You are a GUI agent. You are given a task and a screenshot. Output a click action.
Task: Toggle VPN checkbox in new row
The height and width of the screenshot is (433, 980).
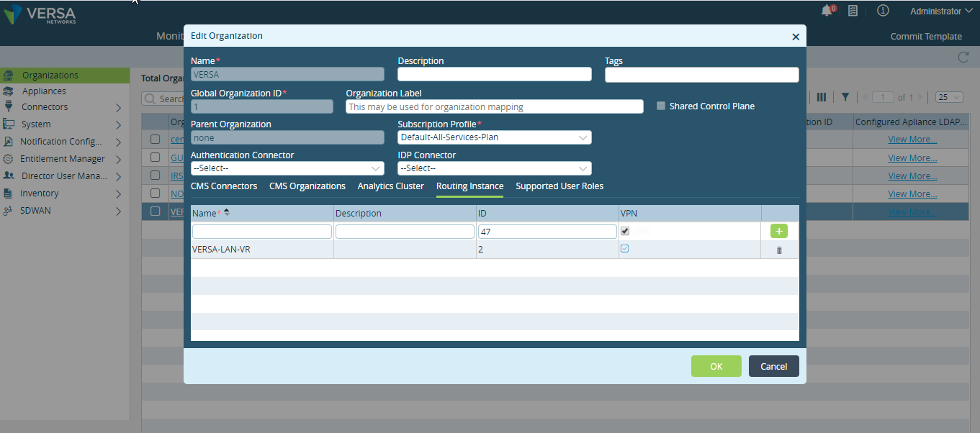pos(625,231)
